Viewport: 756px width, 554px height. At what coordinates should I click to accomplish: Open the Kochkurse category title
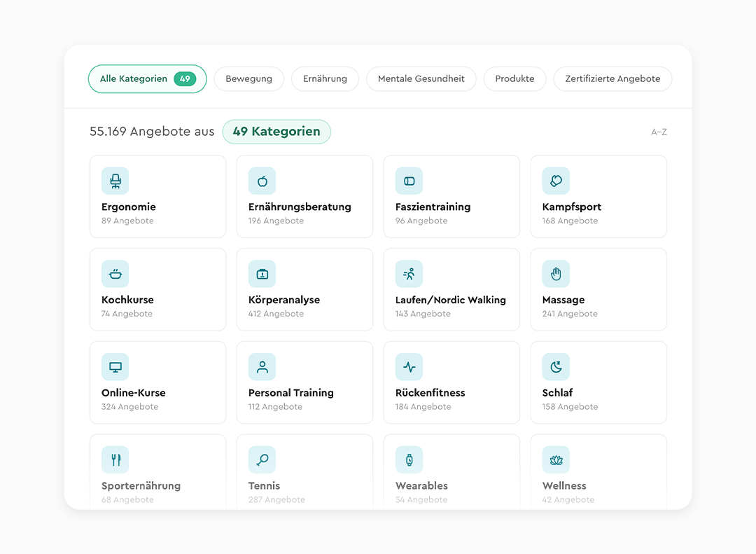[128, 300]
